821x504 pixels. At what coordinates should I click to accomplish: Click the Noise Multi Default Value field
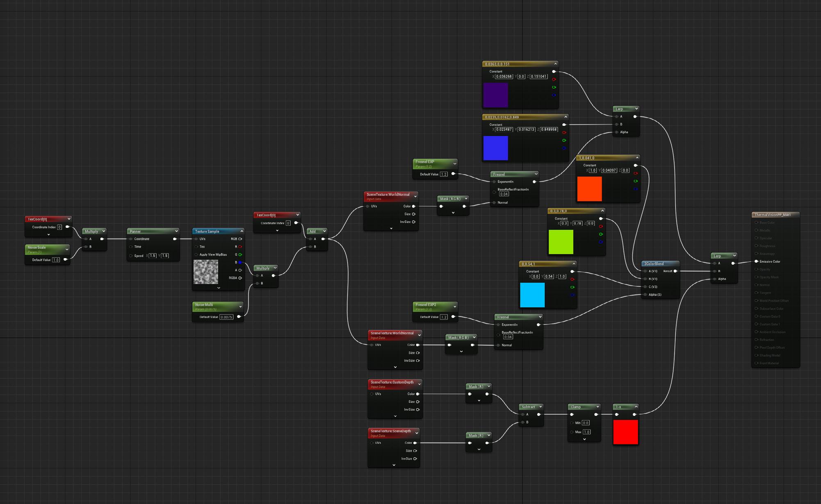(x=226, y=317)
